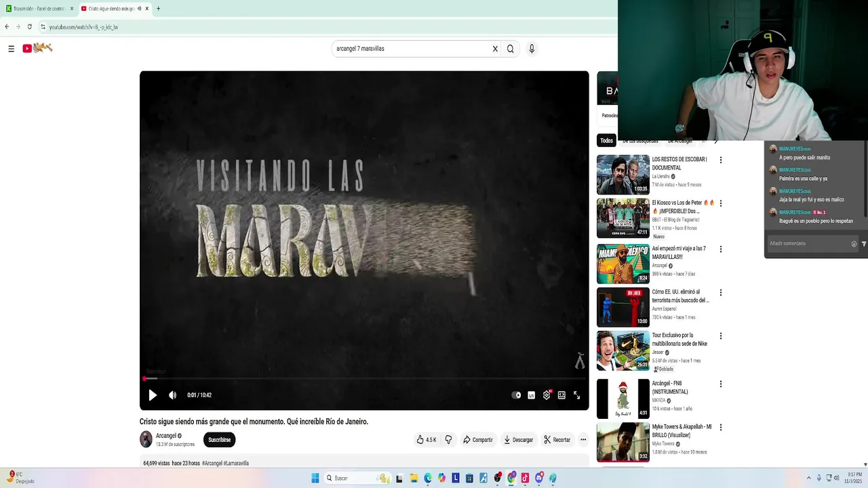This screenshot has width=868, height=488.
Task: Share the video via Compartir
Action: click(x=477, y=440)
